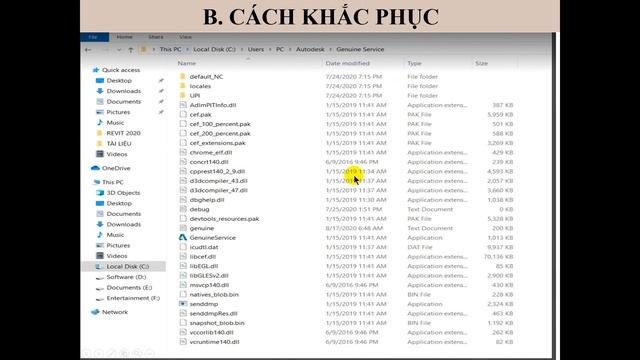This screenshot has height=360, width=640.
Task: Select This PC in the address bar
Action: point(170,49)
